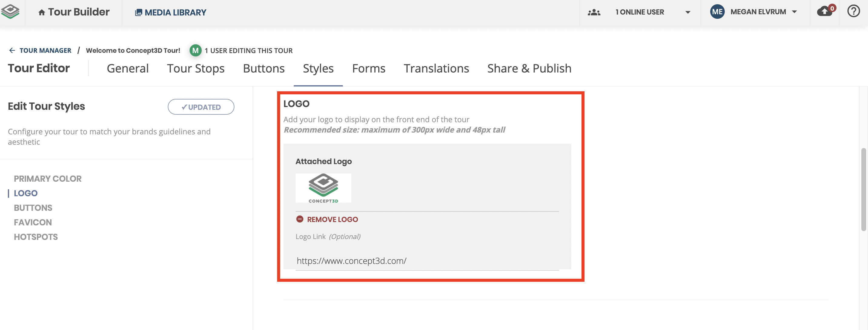This screenshot has width=868, height=330.
Task: Click the Updated button
Action: point(201,107)
